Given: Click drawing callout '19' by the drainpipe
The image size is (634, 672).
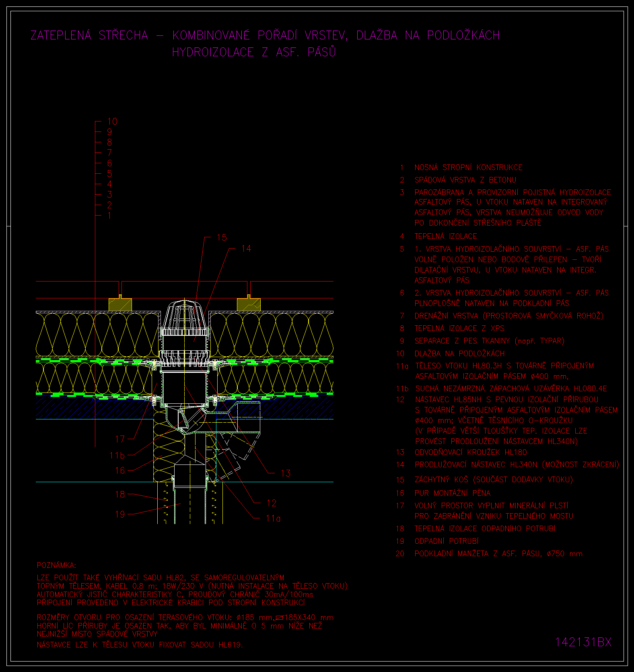Looking at the screenshot, I should coord(120,514).
